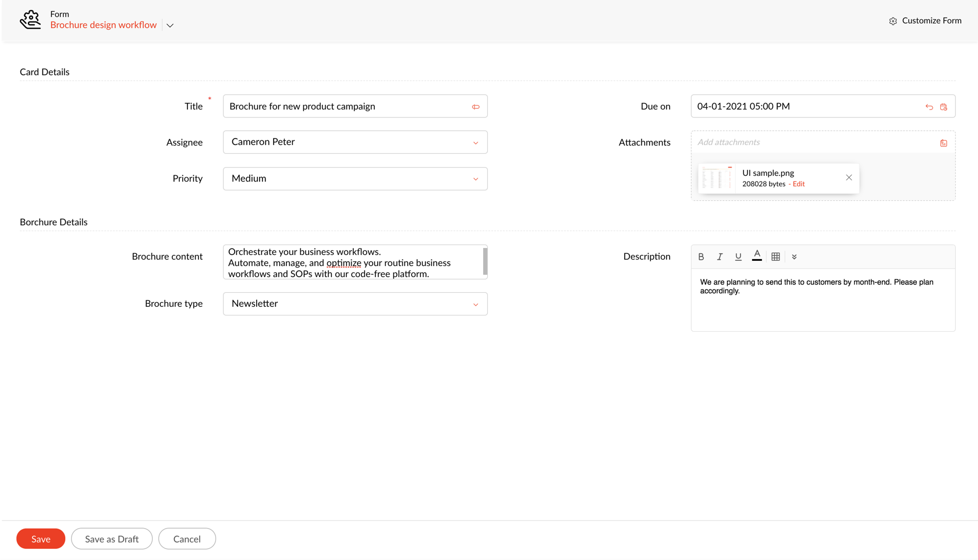Screen dimensions: 978x560
Task: Remove the UI sample.png attachment
Action: (x=849, y=178)
